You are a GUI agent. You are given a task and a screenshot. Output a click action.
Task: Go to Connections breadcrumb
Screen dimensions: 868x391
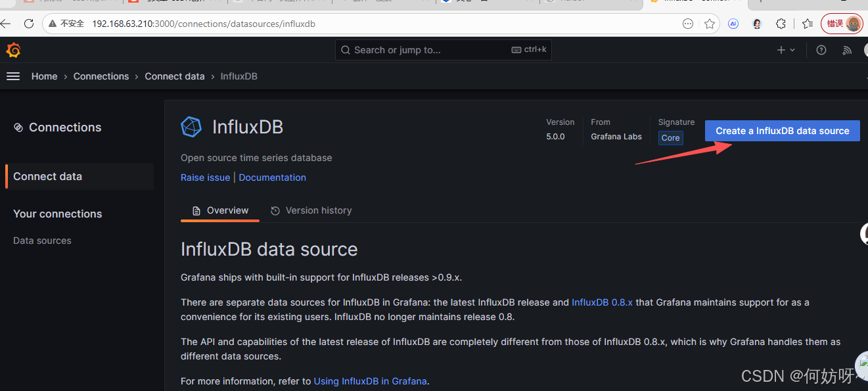pyautogui.click(x=101, y=76)
